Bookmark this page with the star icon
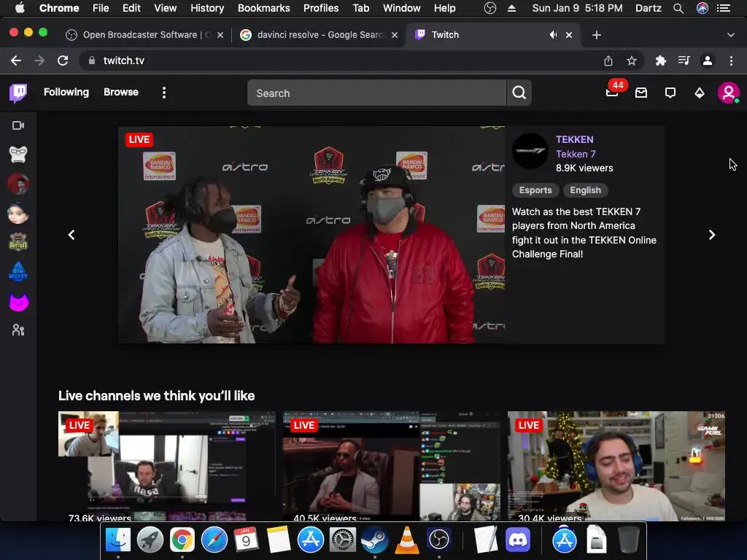The image size is (747, 560). (631, 61)
